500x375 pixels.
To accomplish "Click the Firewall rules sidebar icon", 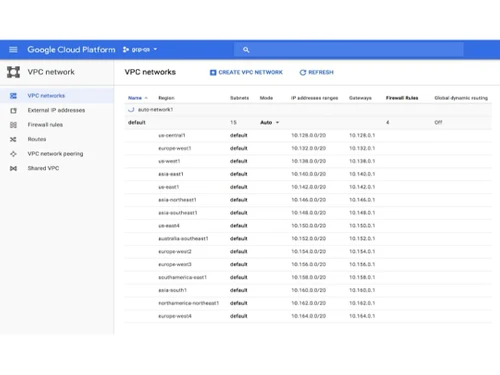I will [x=13, y=125].
